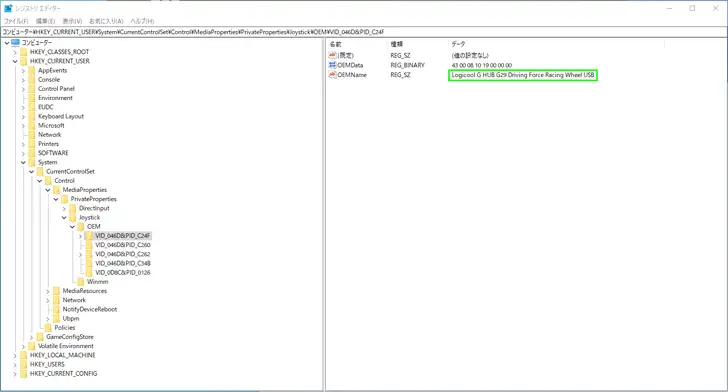Collapse the OEM key node
Screen dimensions: 728x392
tap(72, 227)
